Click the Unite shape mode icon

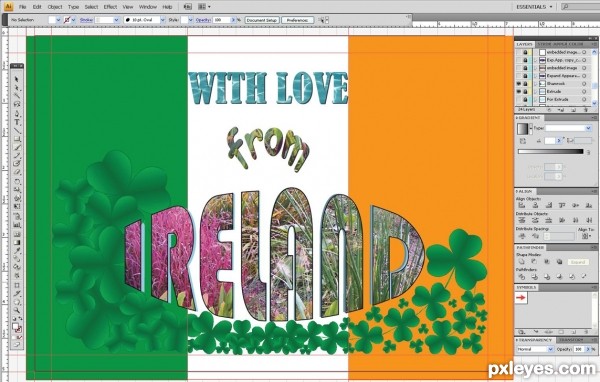tap(522, 262)
